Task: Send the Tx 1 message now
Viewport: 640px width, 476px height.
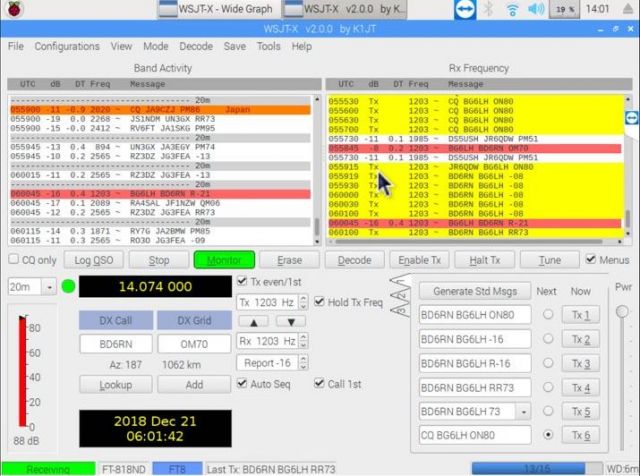Action: click(580, 315)
